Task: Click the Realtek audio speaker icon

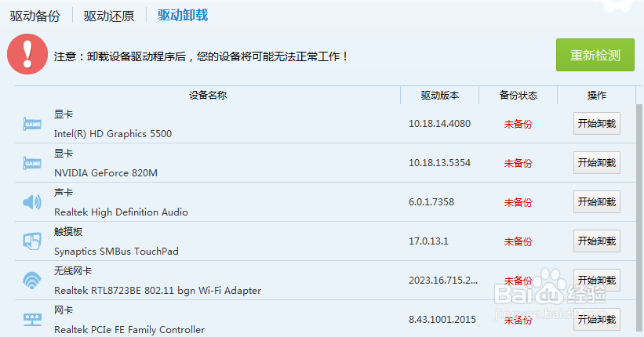Action: tap(32, 202)
